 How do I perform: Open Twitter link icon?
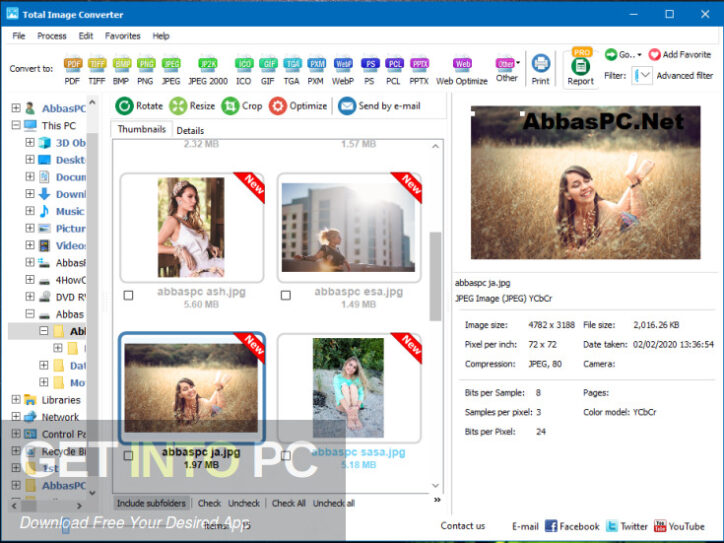pos(612,526)
